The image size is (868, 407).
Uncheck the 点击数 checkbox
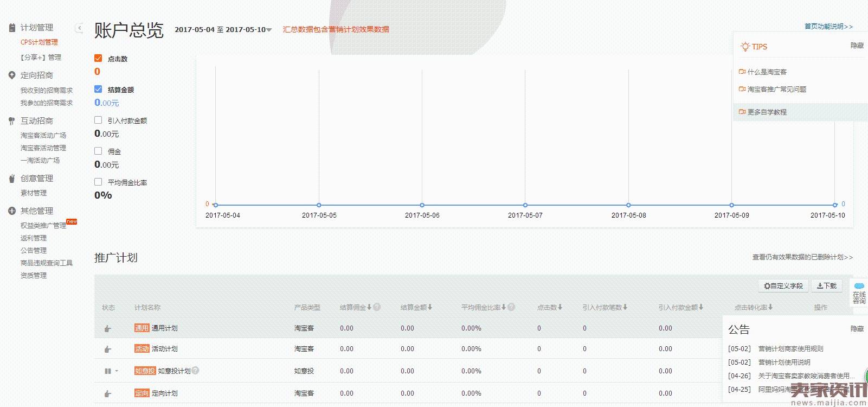[98, 58]
